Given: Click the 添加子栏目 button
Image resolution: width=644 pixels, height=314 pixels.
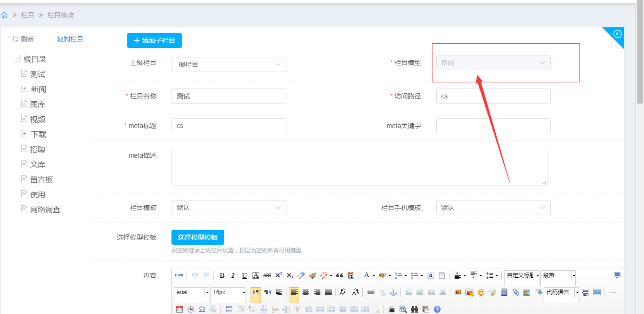Looking at the screenshot, I should [x=155, y=40].
